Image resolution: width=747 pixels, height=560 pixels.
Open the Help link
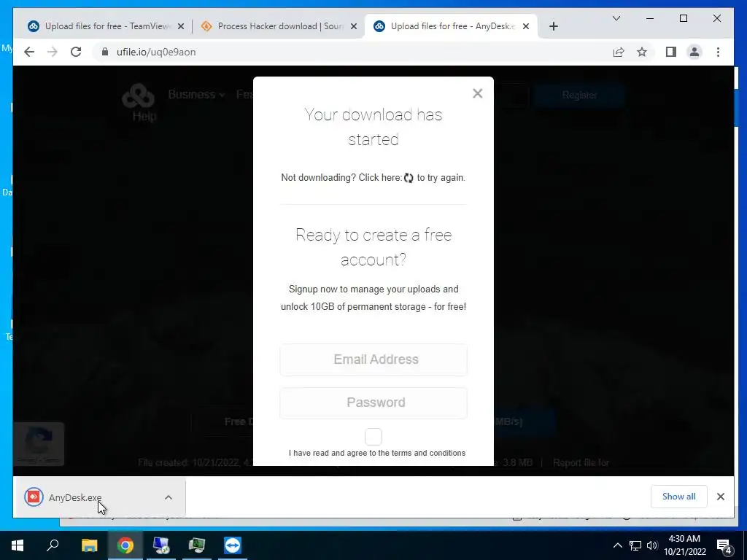click(x=144, y=116)
